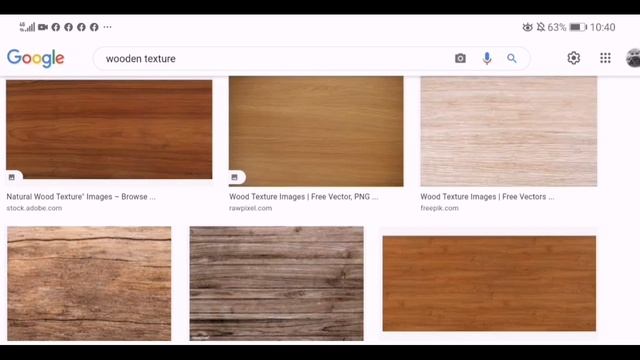Open the cracked rustic wood thumbnail
640x360 pixels.
pos(89,284)
